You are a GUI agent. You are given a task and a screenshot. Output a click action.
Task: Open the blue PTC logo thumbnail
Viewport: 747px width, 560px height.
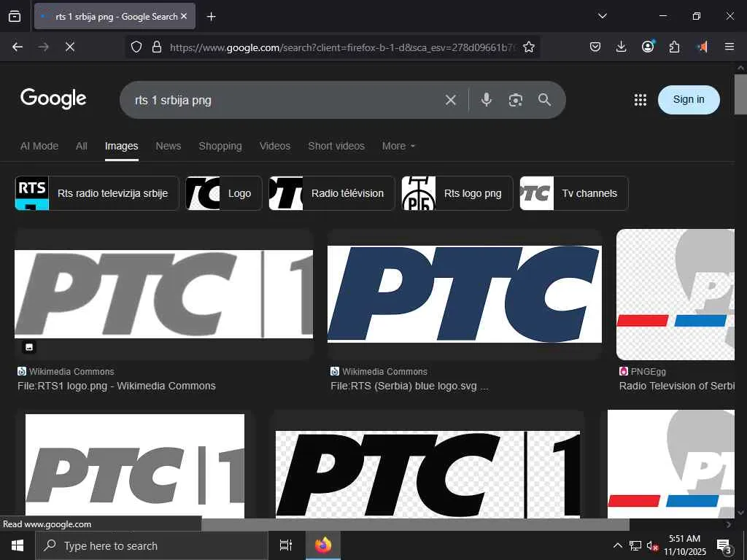(x=465, y=295)
